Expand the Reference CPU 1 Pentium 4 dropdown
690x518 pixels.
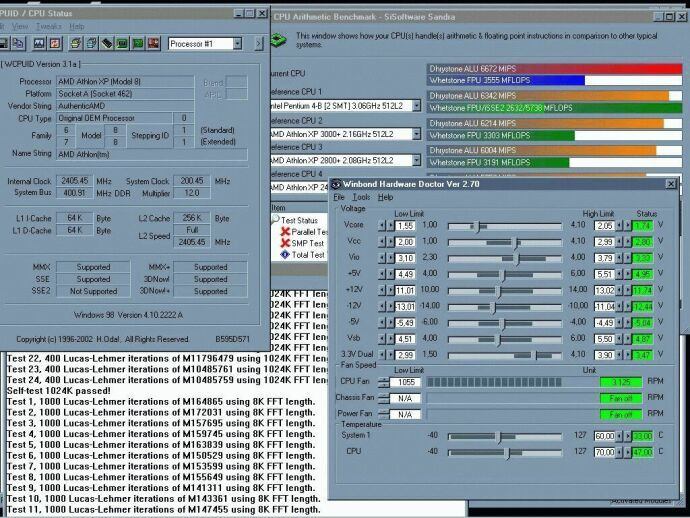click(416, 106)
